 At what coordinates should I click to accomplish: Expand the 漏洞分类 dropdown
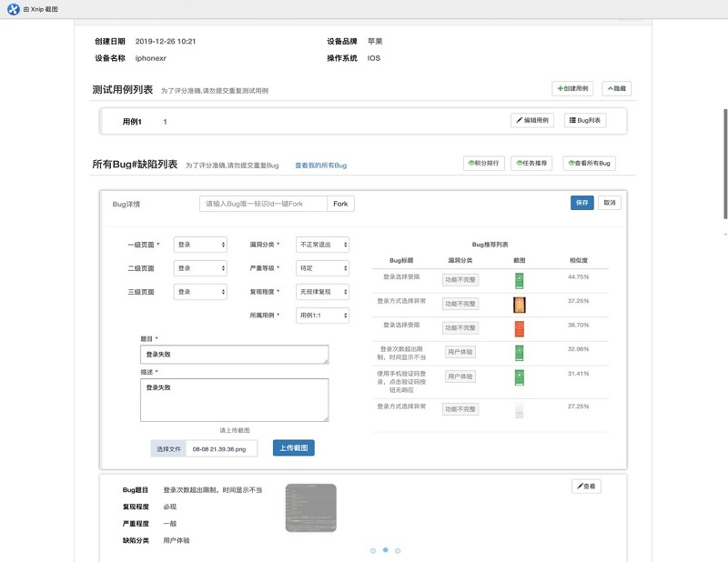[x=322, y=245]
